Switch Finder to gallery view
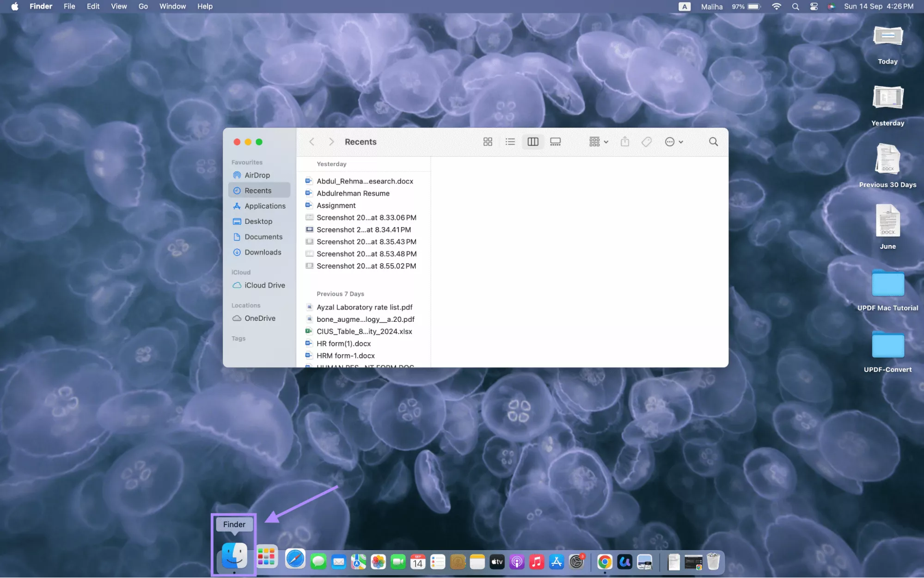Image resolution: width=924 pixels, height=578 pixels. point(555,141)
